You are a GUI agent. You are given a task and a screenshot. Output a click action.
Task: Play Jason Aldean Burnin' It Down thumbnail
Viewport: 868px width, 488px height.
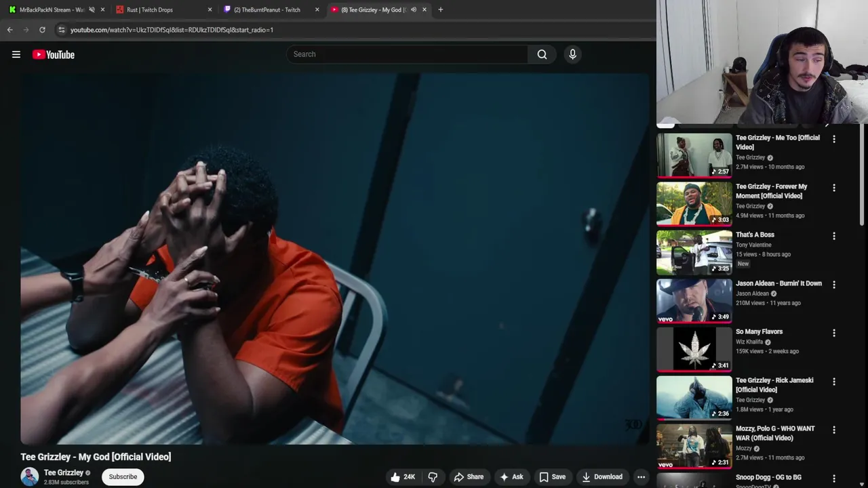point(694,300)
